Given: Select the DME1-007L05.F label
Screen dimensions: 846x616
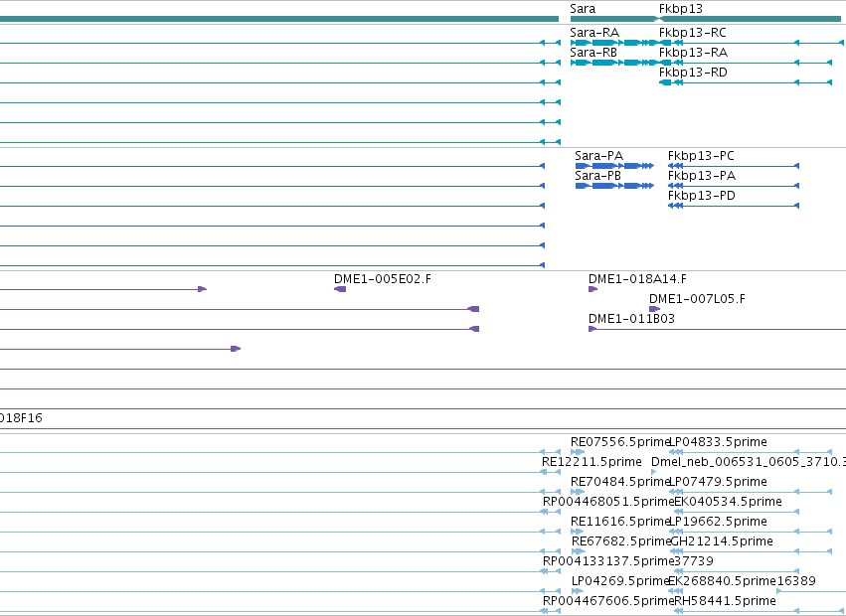Looking at the screenshot, I should pyautogui.click(x=697, y=299).
